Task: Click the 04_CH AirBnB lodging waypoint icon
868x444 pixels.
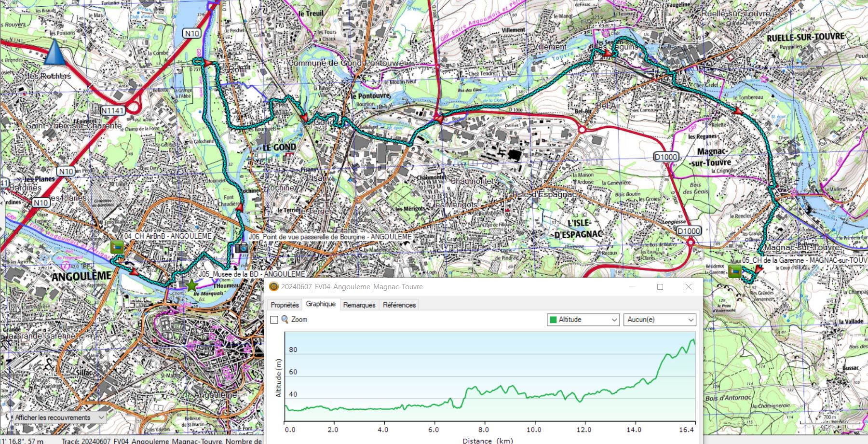Action: tap(117, 247)
